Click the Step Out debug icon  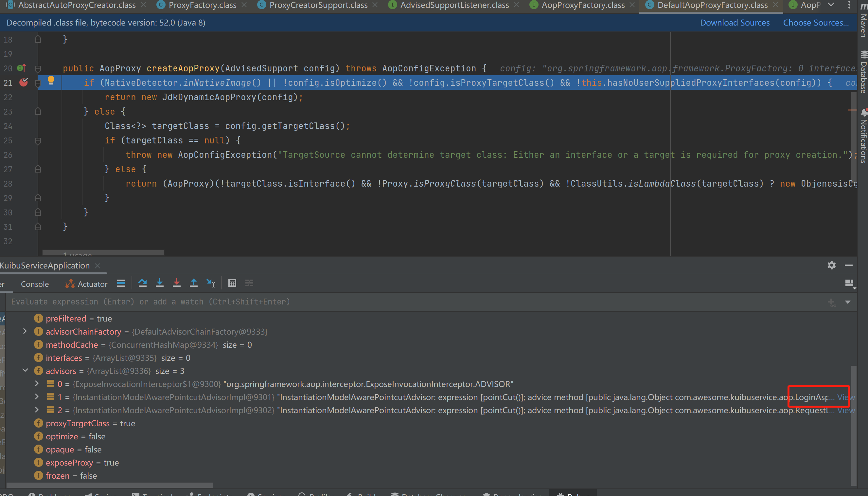coord(193,283)
